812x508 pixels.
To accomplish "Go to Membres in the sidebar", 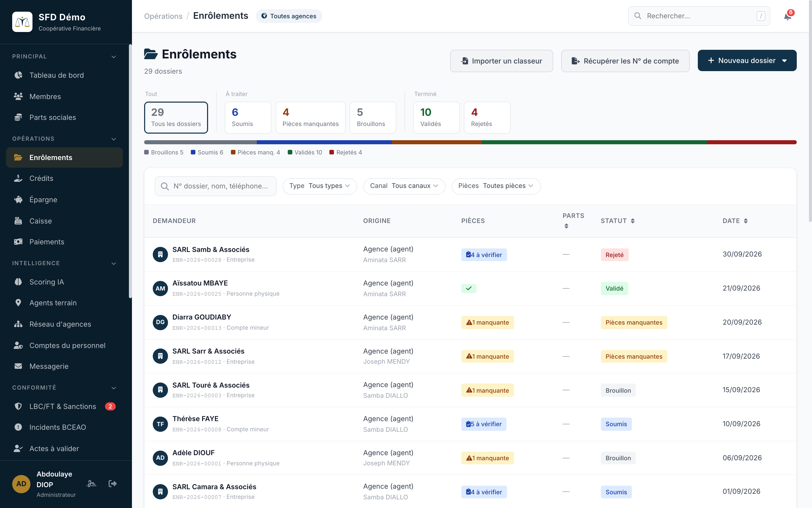I will pyautogui.click(x=64, y=97).
